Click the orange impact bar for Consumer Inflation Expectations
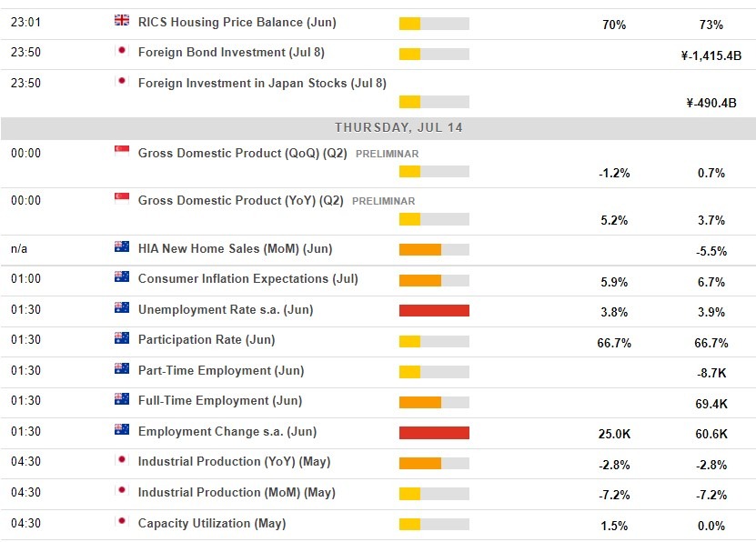The width and height of the screenshot is (756, 542). pyautogui.click(x=418, y=279)
